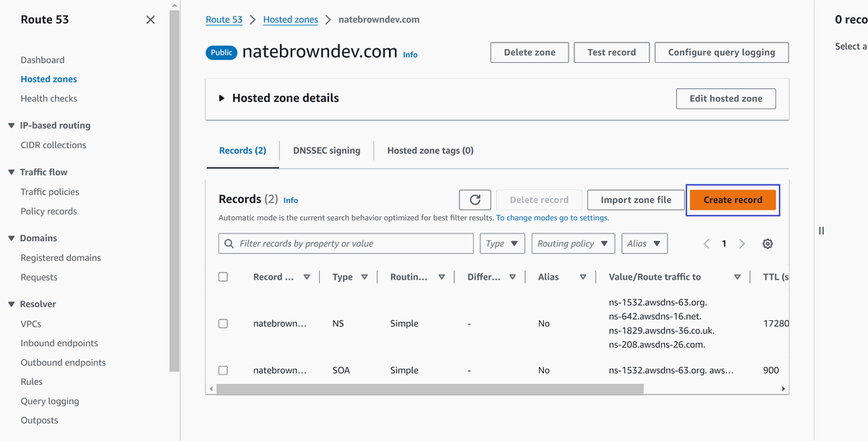Close the Route 53 navigation panel
The width and height of the screenshot is (868, 441).
pyautogui.click(x=150, y=20)
